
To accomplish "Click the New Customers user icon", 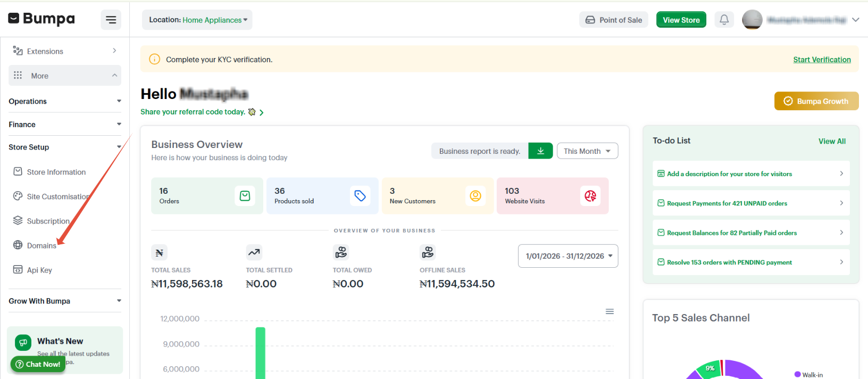I will tap(475, 196).
